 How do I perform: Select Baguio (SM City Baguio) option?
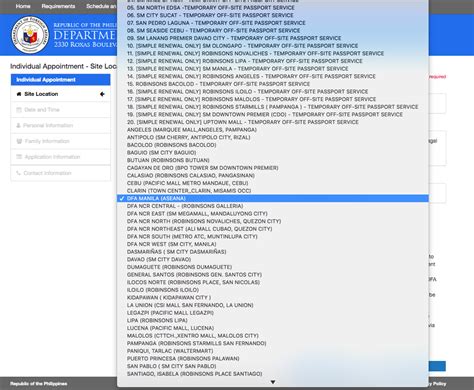coord(273,153)
